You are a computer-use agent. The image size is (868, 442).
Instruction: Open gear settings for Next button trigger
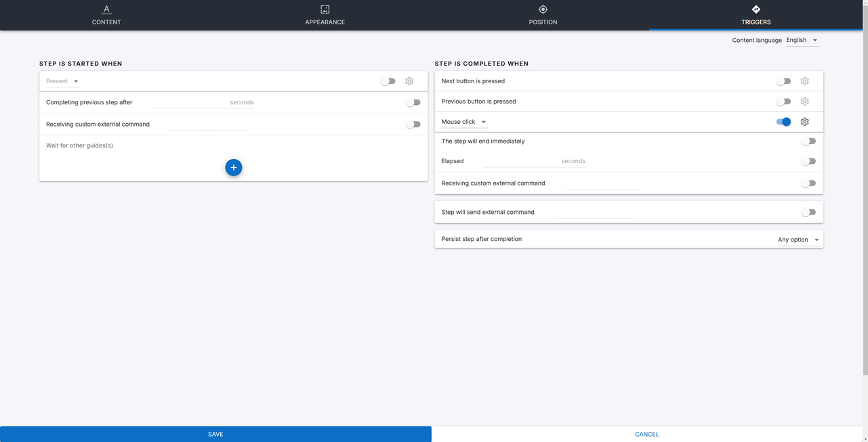click(x=804, y=81)
